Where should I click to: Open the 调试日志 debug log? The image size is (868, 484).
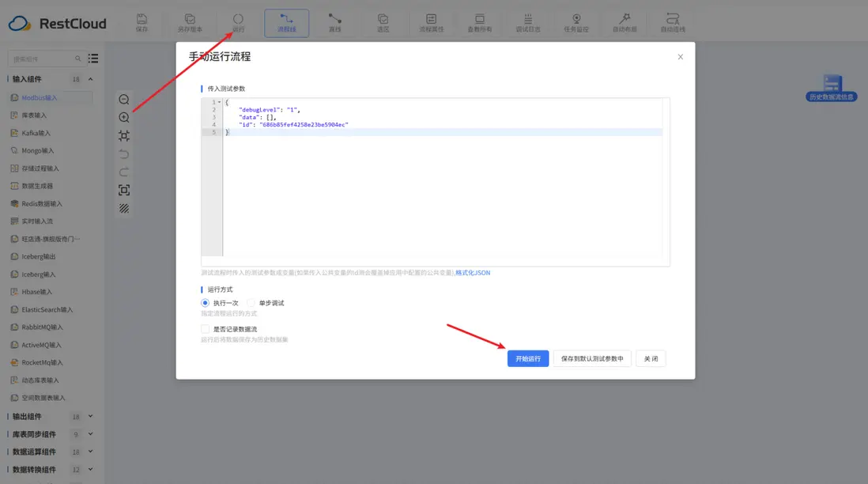pyautogui.click(x=528, y=23)
